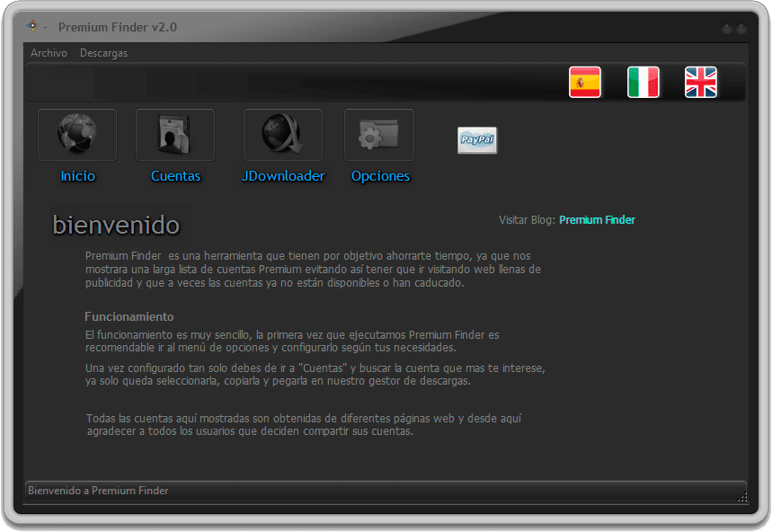Open the Descargas menu

click(x=103, y=53)
